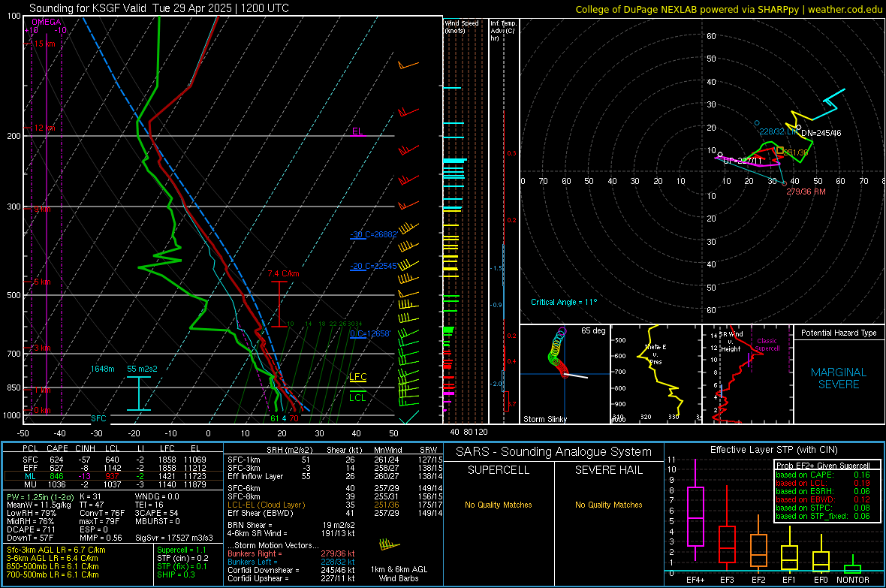Click the 'Corfidi Upshear =' row

click(291, 577)
